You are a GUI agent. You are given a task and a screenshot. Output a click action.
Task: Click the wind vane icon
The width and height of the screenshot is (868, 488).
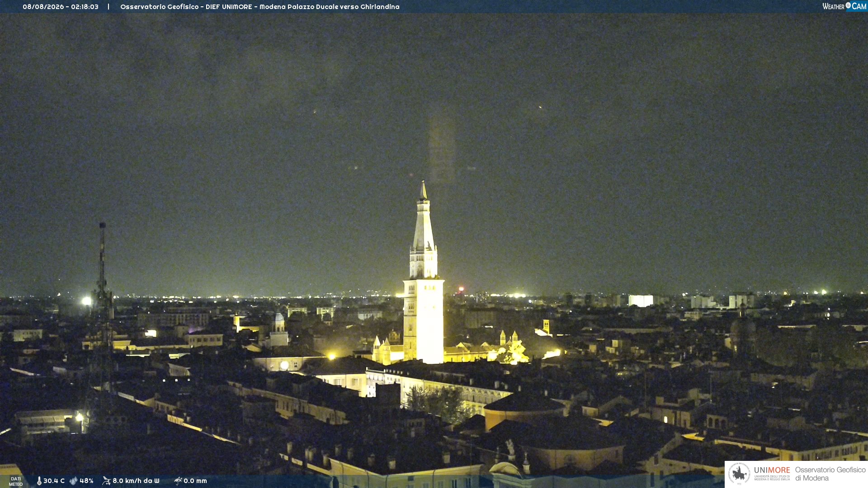pos(106,481)
